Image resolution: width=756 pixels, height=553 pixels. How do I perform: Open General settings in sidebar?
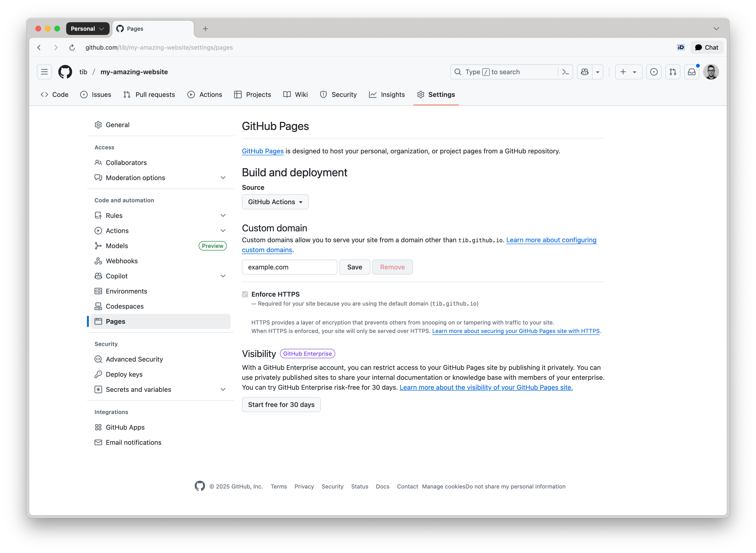[x=161, y=125]
